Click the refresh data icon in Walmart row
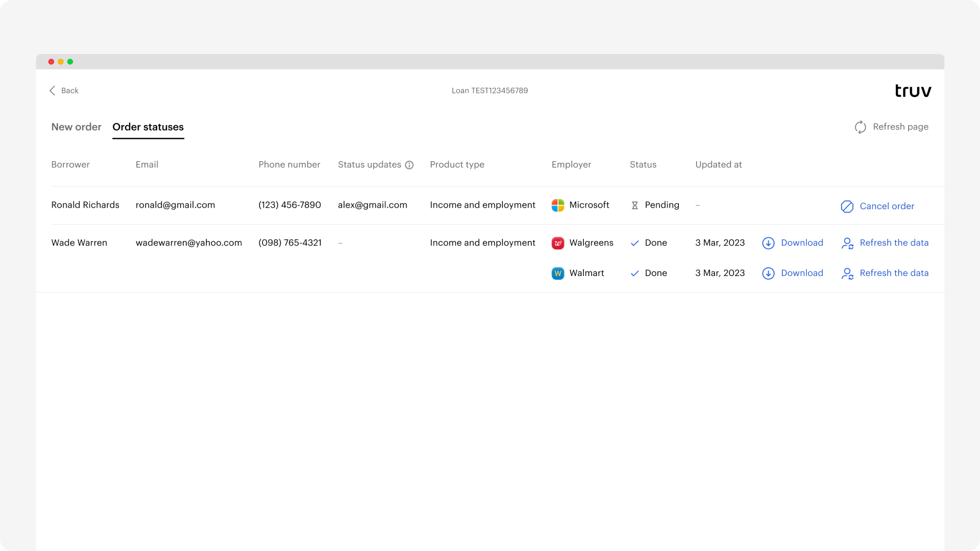This screenshot has height=551, width=980. [x=847, y=273]
